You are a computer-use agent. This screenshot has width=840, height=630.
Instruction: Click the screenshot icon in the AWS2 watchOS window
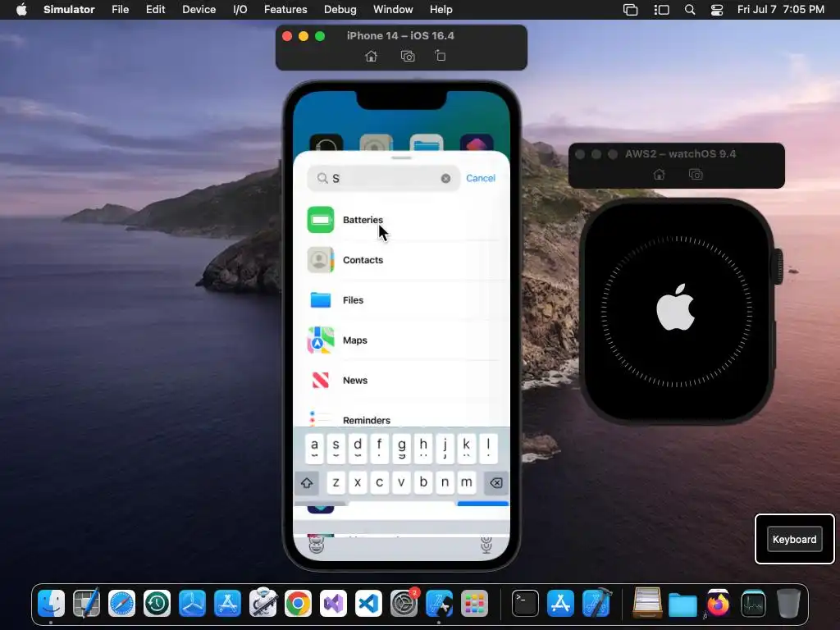[696, 174]
